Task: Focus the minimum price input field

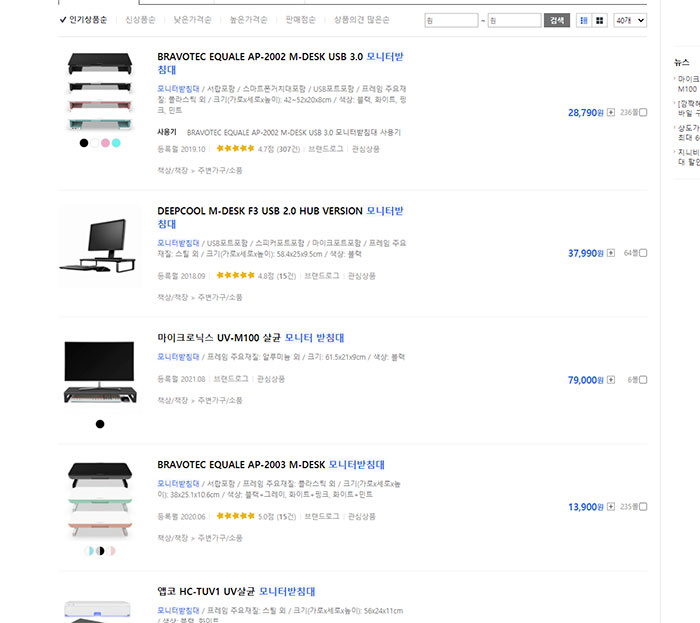Action: (x=451, y=21)
